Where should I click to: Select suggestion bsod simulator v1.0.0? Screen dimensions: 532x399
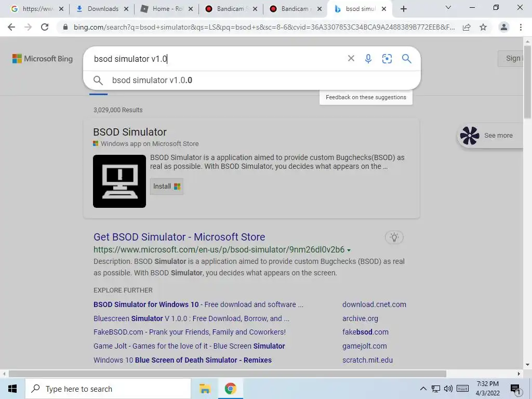click(252, 81)
